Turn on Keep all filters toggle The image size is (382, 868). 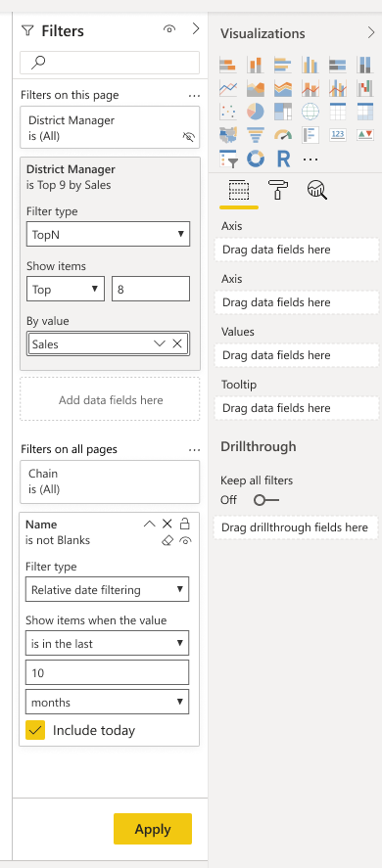[x=266, y=500]
